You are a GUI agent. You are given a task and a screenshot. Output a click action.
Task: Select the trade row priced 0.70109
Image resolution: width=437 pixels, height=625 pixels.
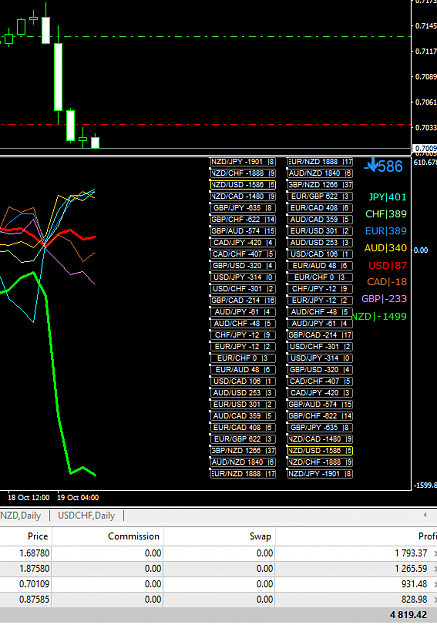click(x=218, y=584)
